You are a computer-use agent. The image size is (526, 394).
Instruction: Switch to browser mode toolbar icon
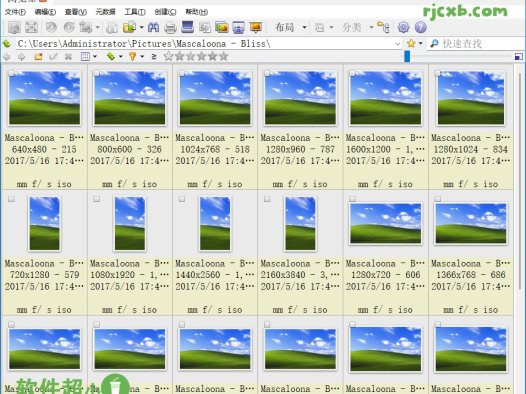(x=14, y=27)
